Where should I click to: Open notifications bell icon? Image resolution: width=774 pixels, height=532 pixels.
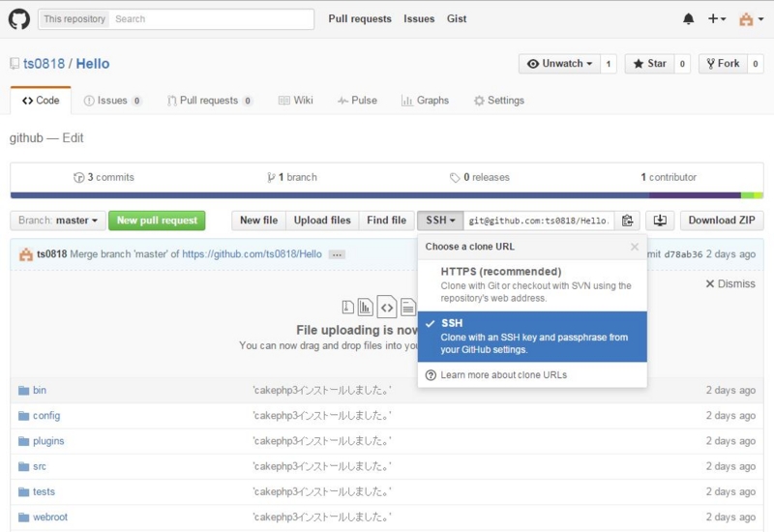pyautogui.click(x=688, y=18)
